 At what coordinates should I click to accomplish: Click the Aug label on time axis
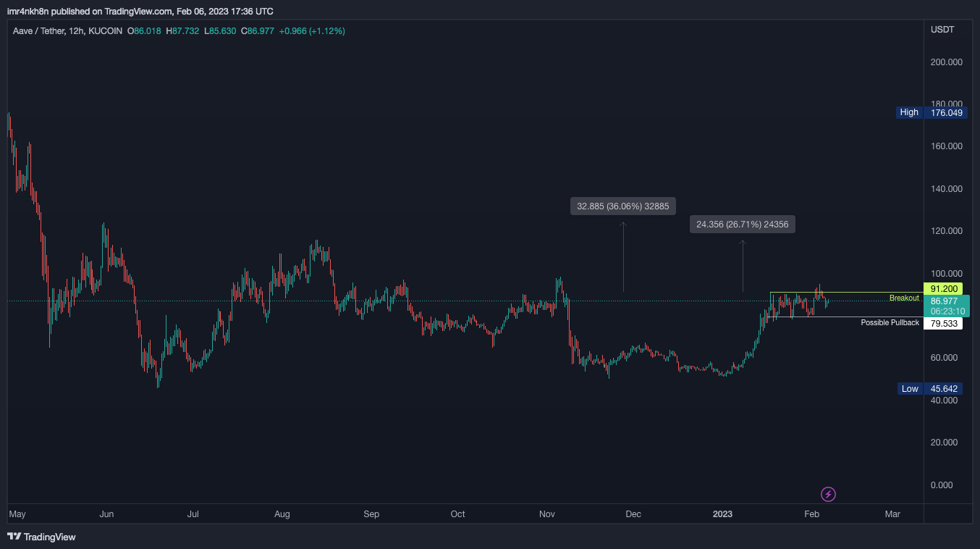click(x=282, y=514)
